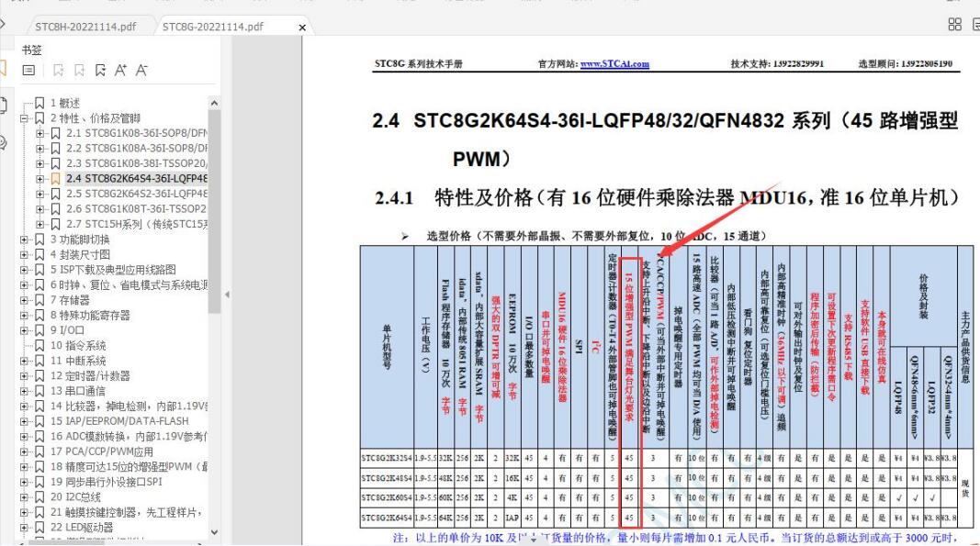The width and height of the screenshot is (980, 546).
Task: Open the comments sidebar icon
Action: [3, 142]
